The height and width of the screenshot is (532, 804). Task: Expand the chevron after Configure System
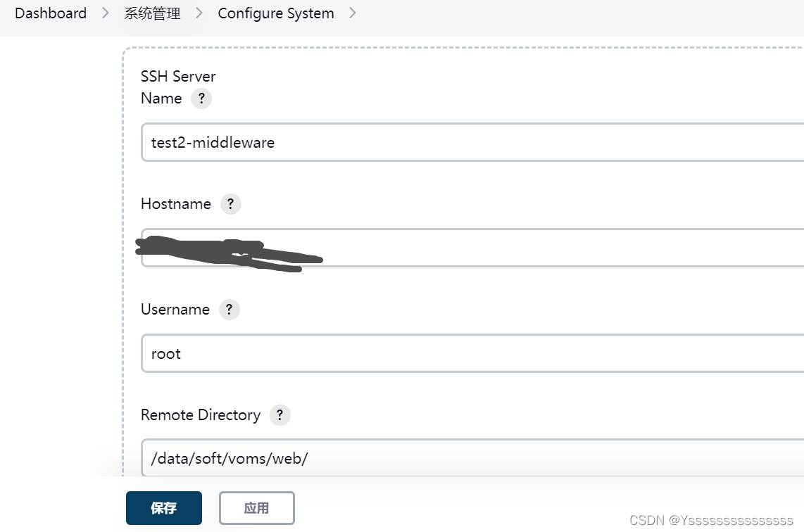point(353,13)
